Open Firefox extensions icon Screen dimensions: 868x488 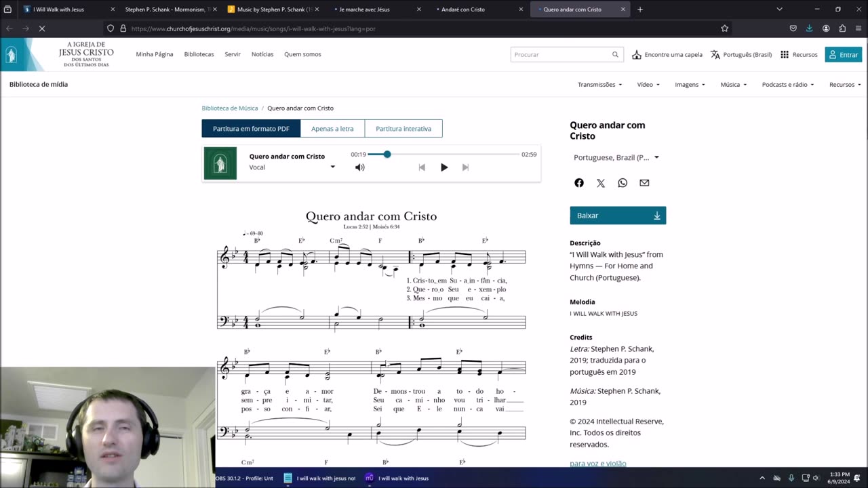click(842, 28)
